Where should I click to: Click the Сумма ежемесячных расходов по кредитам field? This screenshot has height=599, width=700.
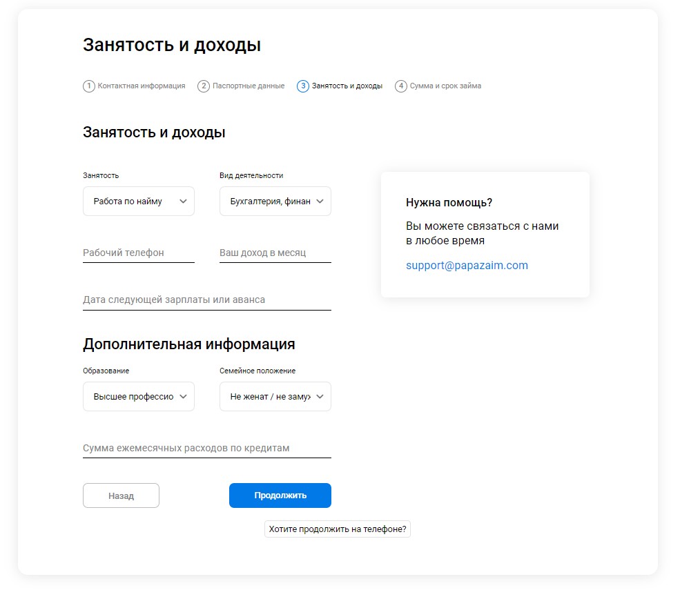point(207,449)
